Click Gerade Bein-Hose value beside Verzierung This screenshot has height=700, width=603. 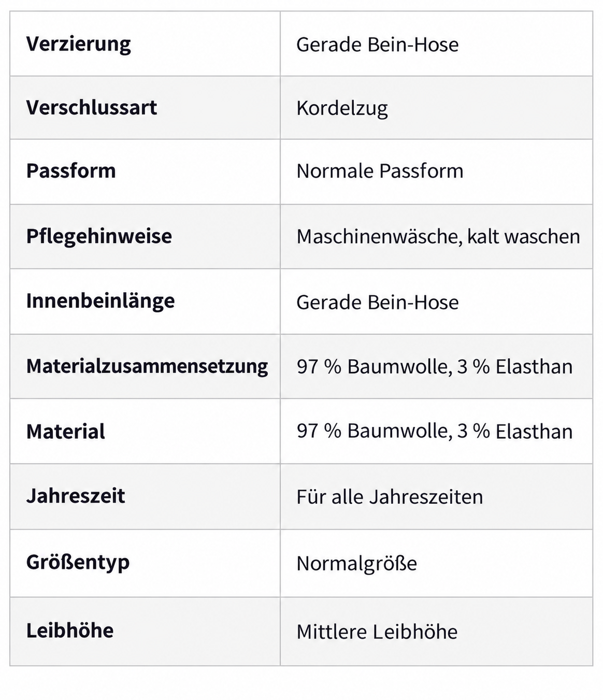click(x=378, y=45)
